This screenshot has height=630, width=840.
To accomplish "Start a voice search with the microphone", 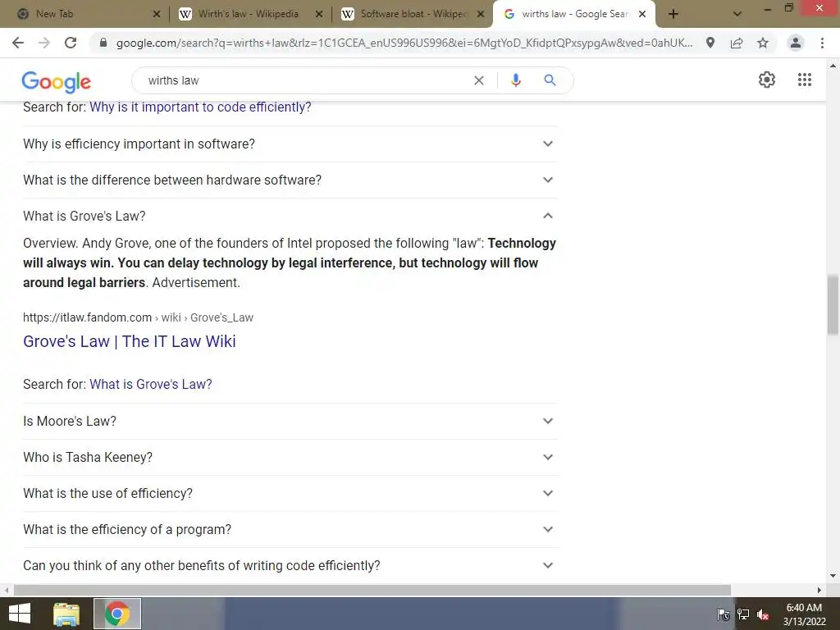I will pyautogui.click(x=515, y=80).
